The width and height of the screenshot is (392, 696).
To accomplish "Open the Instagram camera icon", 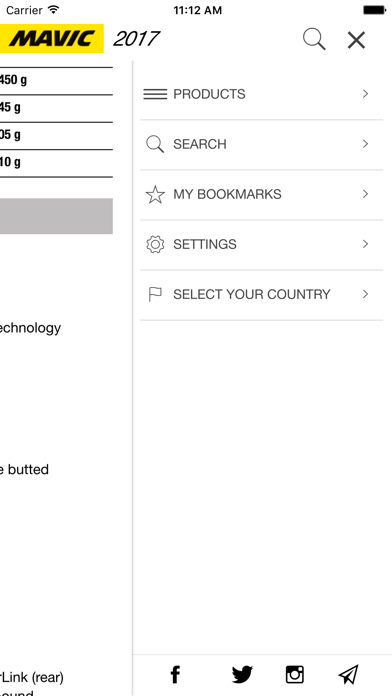I will pos(294,675).
